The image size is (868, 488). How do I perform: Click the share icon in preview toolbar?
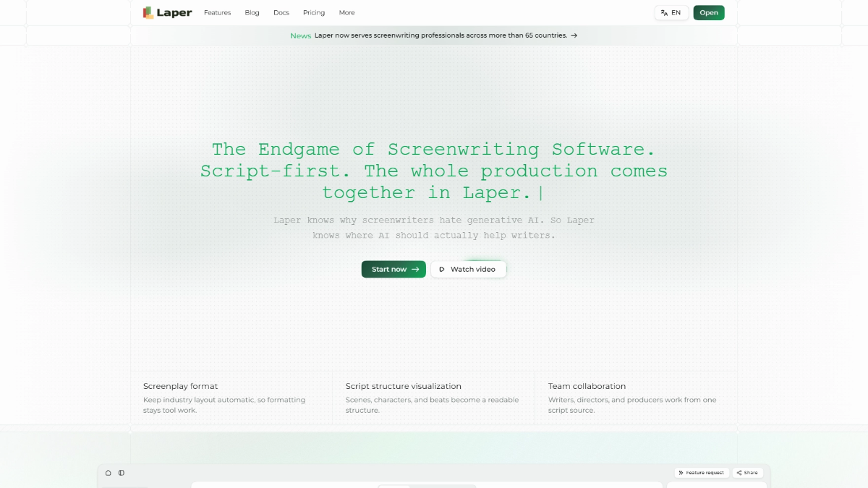[x=739, y=473]
